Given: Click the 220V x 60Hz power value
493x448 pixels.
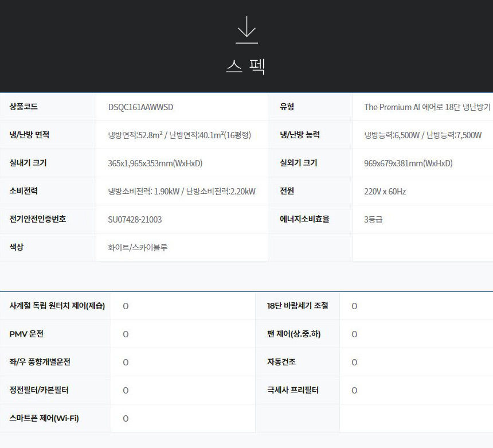Looking at the screenshot, I should [x=385, y=192].
